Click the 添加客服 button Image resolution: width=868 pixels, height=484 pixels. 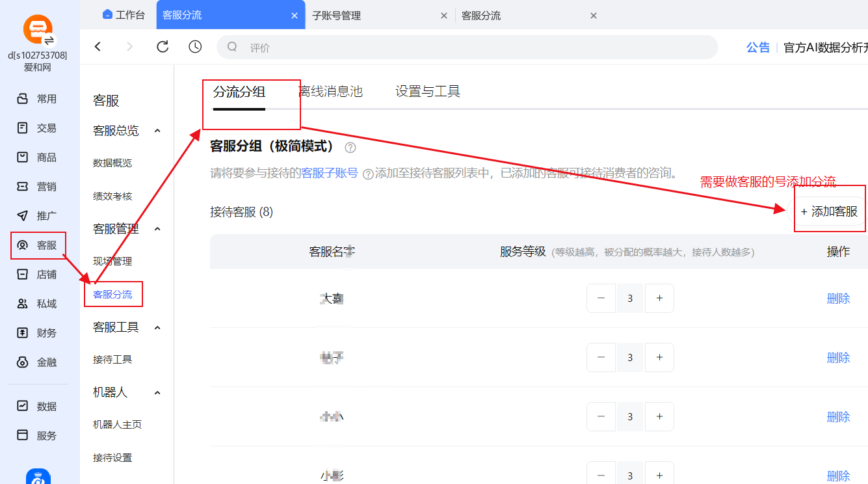[x=829, y=211]
